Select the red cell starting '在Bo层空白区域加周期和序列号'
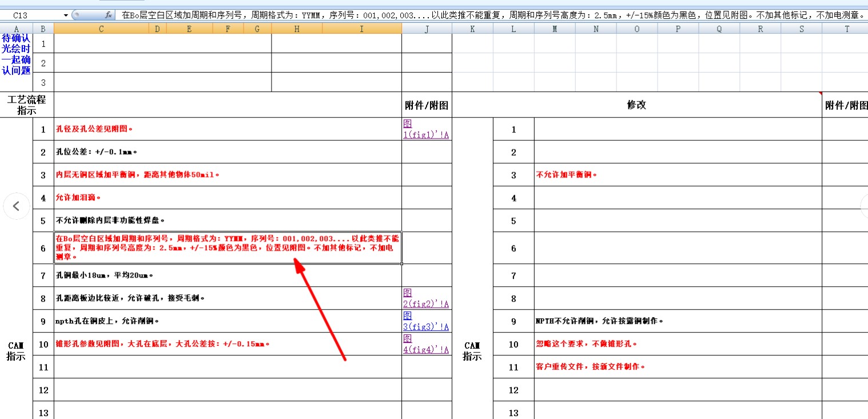 pyautogui.click(x=228, y=248)
